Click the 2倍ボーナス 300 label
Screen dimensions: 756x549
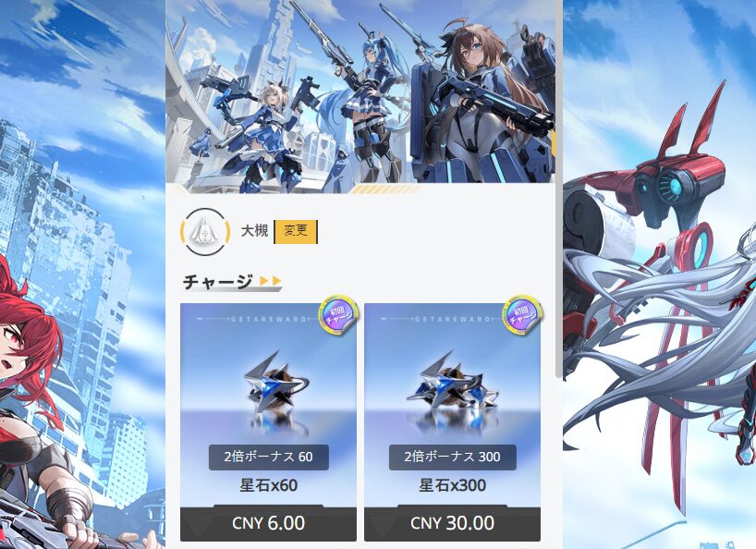click(452, 457)
